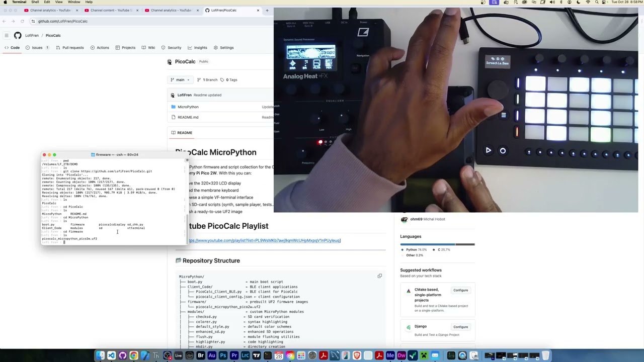
Task: Open repository Settings tab
Action: tap(223, 48)
